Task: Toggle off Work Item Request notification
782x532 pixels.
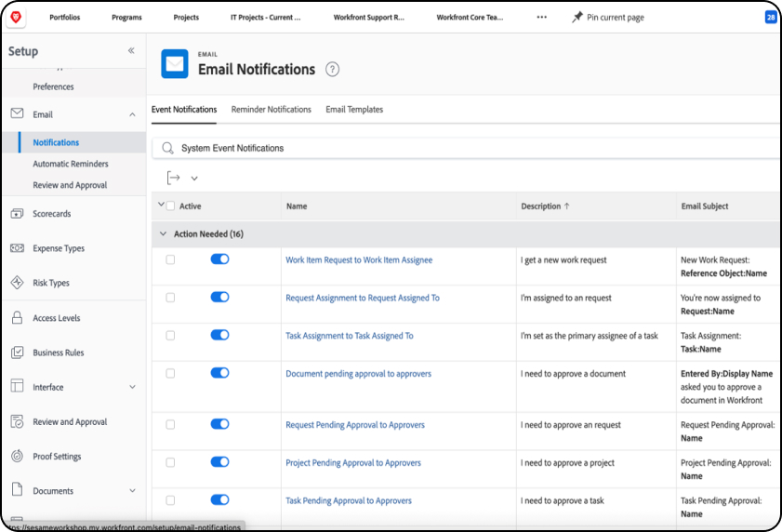Action: pos(219,259)
